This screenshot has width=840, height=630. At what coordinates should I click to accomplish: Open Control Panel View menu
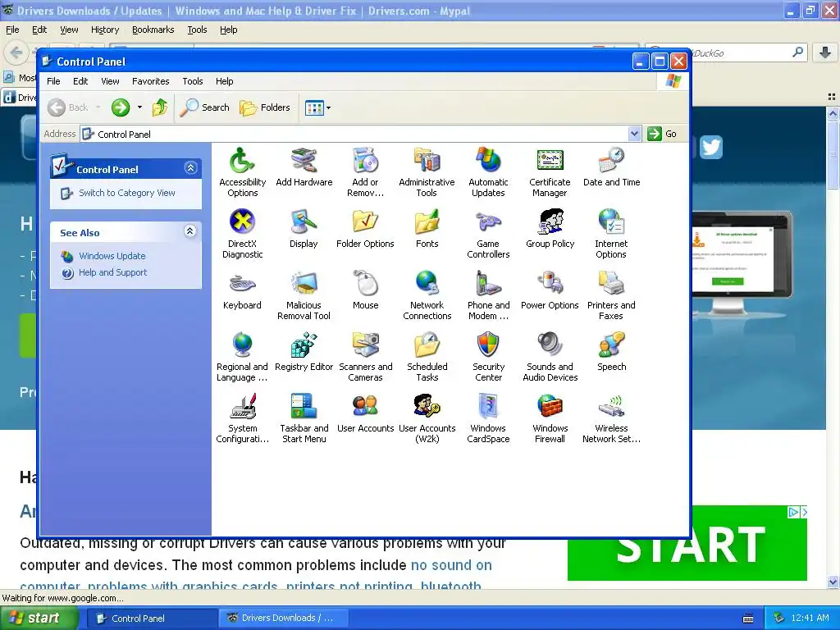[111, 81]
